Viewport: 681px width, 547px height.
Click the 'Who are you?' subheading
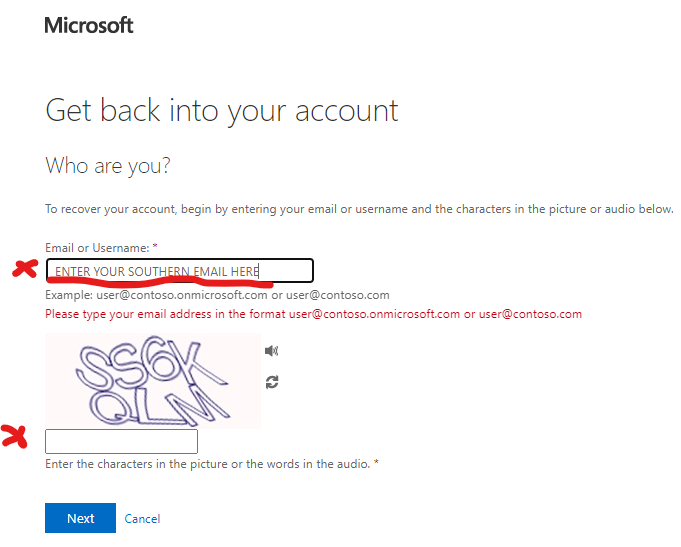108,165
